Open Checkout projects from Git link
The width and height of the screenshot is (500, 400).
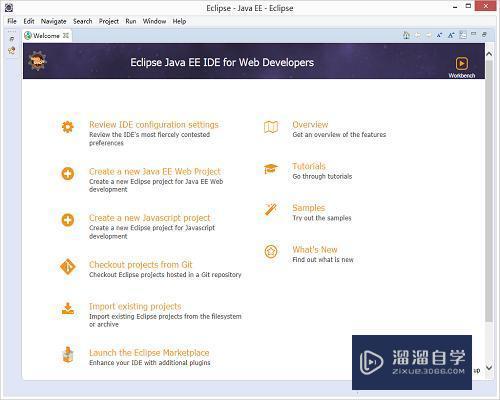click(x=141, y=265)
